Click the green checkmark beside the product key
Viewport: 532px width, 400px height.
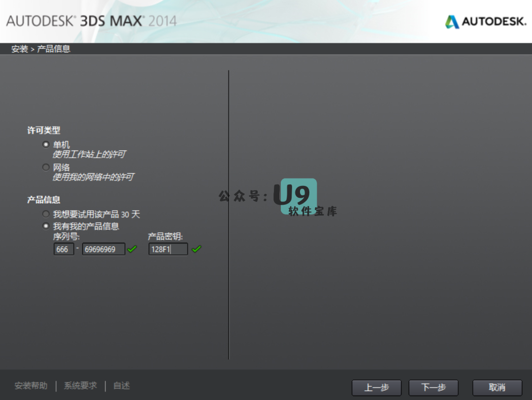pos(197,249)
